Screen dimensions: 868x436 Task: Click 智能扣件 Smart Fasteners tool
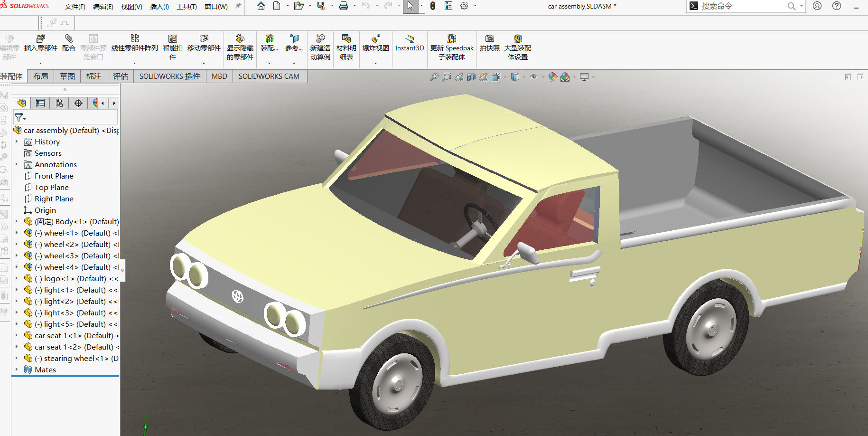[x=173, y=47]
